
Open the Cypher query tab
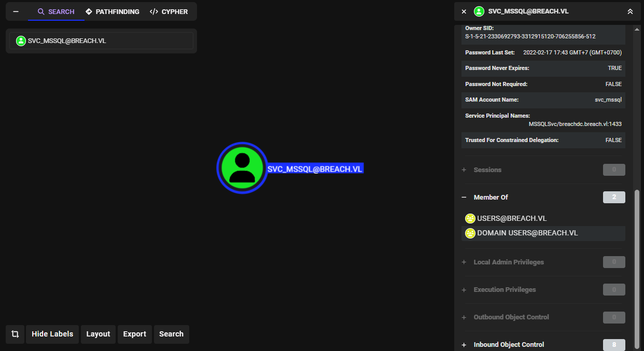point(169,11)
